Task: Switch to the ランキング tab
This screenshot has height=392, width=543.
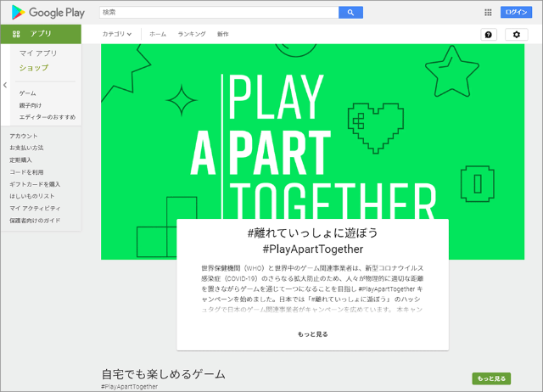Action: [192, 34]
